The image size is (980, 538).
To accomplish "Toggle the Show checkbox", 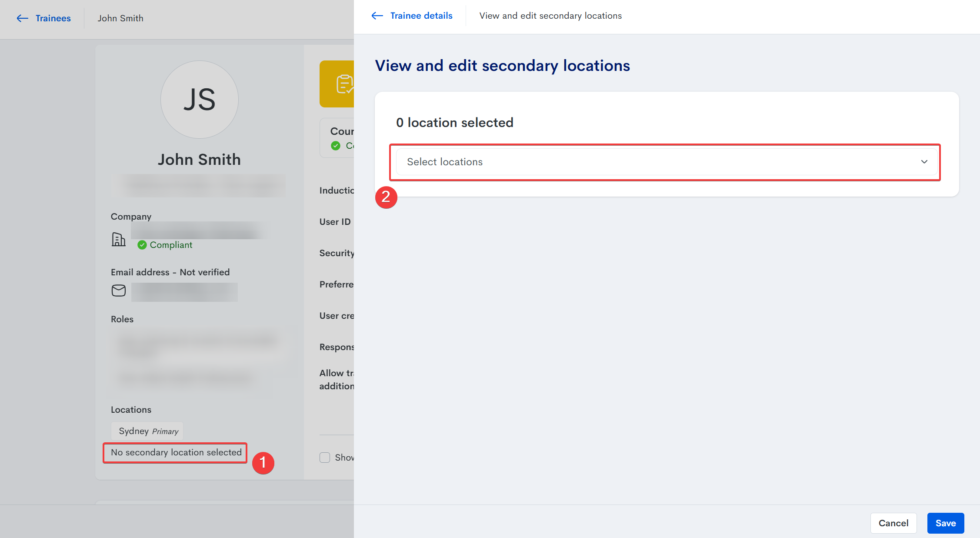I will [325, 458].
